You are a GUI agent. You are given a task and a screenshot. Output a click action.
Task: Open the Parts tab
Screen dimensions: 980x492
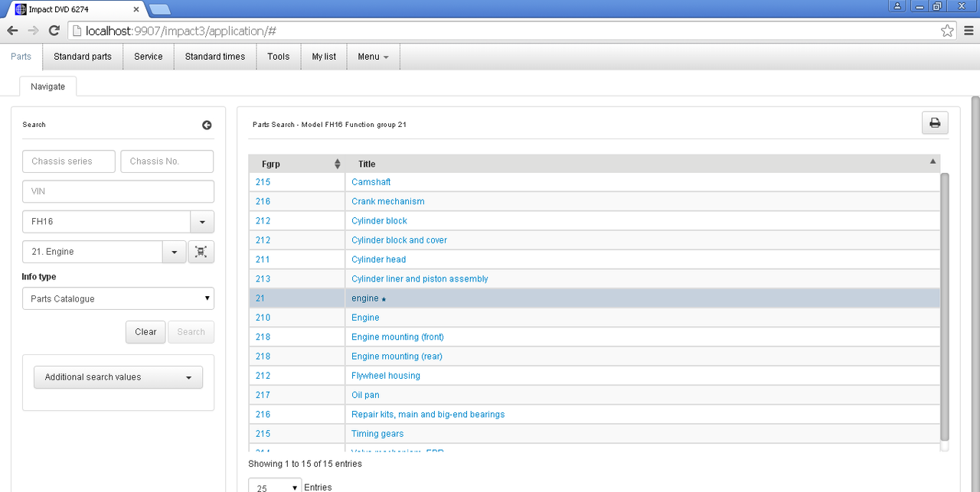coord(21,57)
